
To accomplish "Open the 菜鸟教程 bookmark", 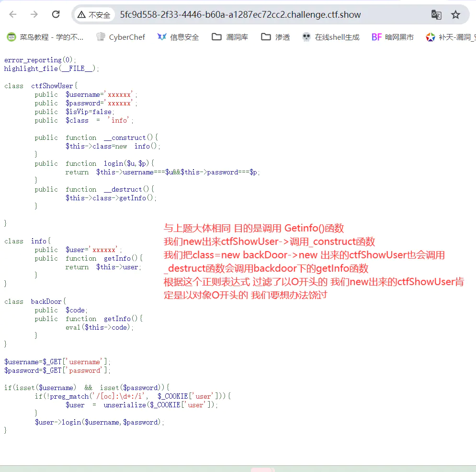I will tap(45, 37).
